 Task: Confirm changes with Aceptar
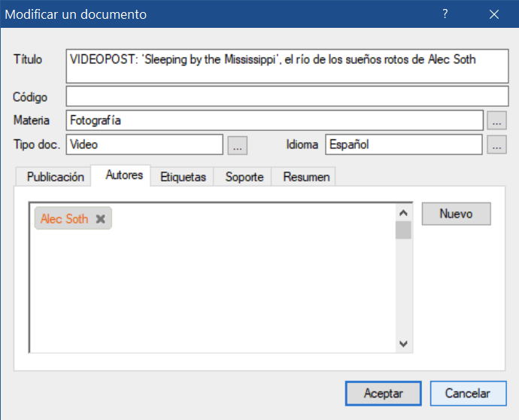point(383,393)
